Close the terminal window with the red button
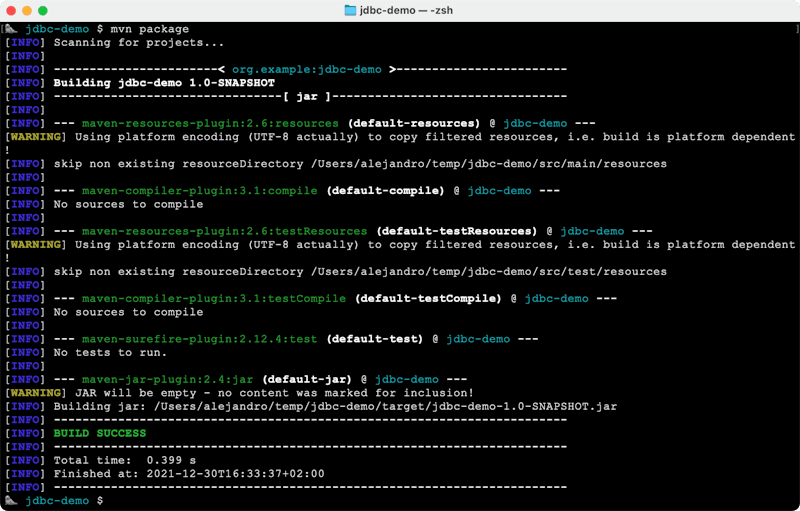The height and width of the screenshot is (511, 800). [12, 10]
